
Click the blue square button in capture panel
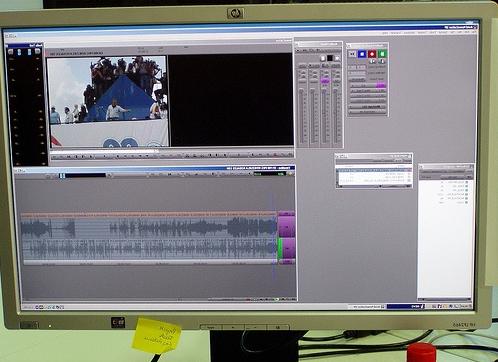click(362, 54)
